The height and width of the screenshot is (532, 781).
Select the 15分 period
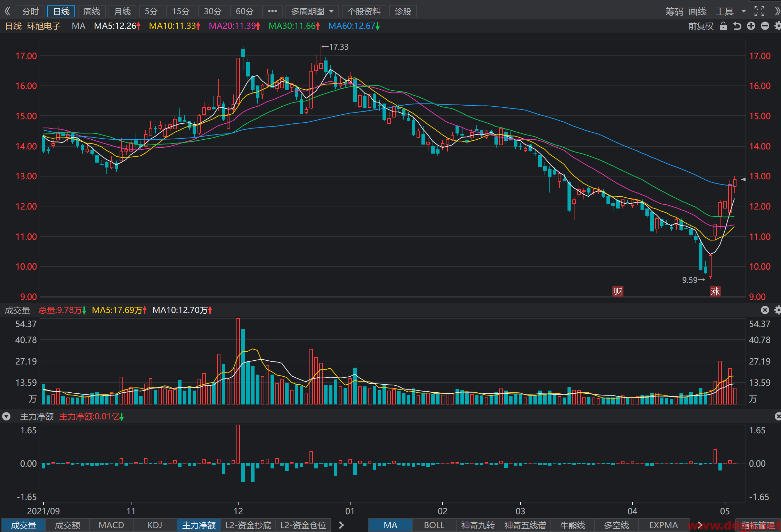tap(181, 11)
